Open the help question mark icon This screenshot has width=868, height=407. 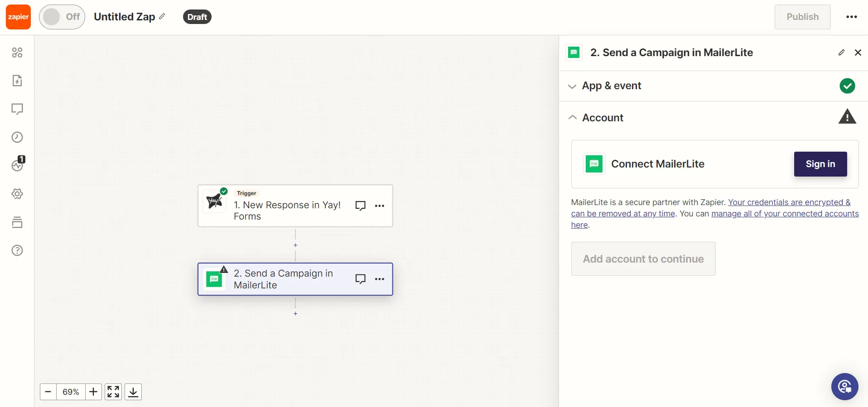[17, 250]
